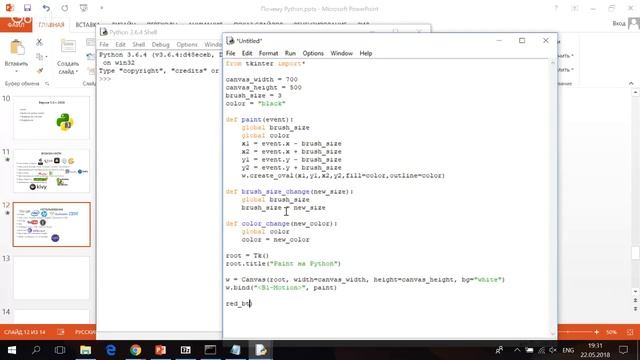The image size is (640, 360).
Task: Launch Chrome from taskbar
Action: [x=136, y=350]
